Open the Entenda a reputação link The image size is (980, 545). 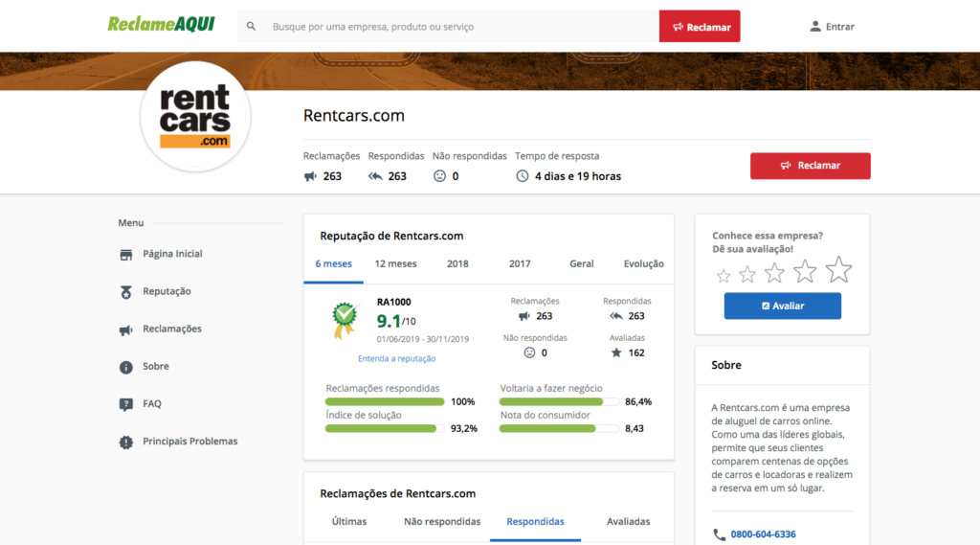397,359
